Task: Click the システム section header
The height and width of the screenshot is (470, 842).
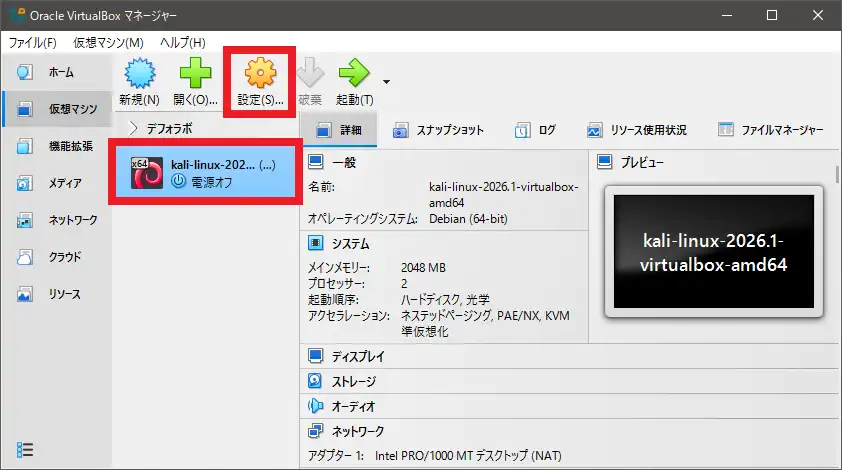Action: pyautogui.click(x=350, y=244)
